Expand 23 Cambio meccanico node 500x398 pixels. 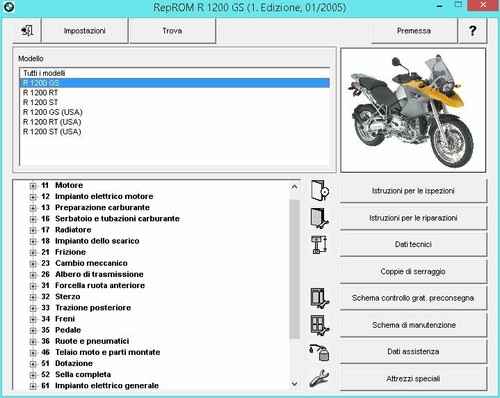(x=33, y=264)
